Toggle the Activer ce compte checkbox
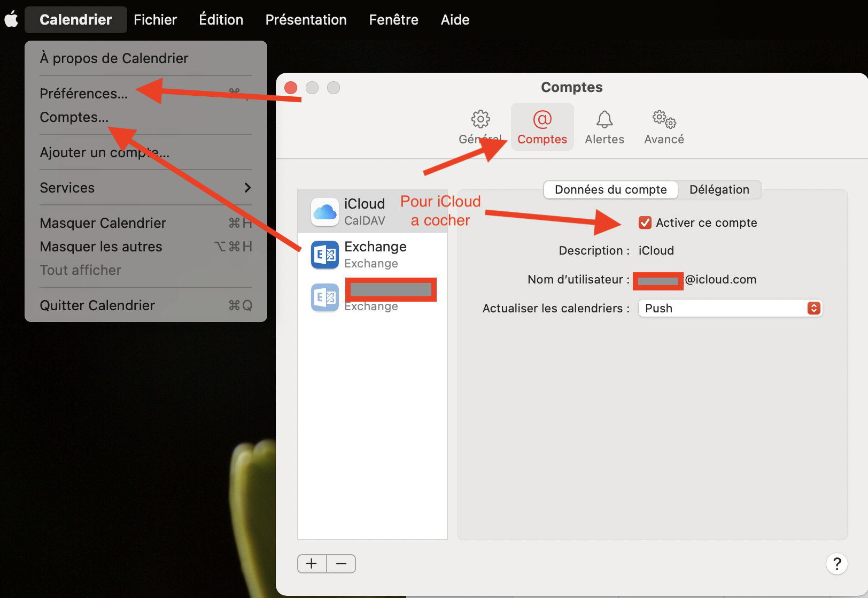 click(x=645, y=223)
